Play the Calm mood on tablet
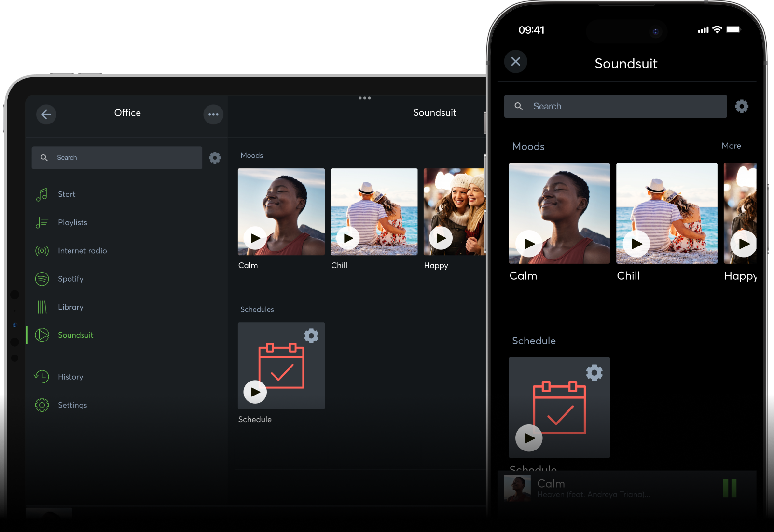This screenshot has width=774, height=532. click(255, 238)
